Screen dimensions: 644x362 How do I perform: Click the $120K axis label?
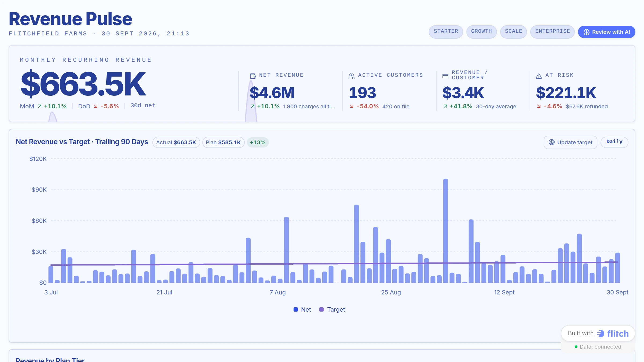pyautogui.click(x=38, y=159)
